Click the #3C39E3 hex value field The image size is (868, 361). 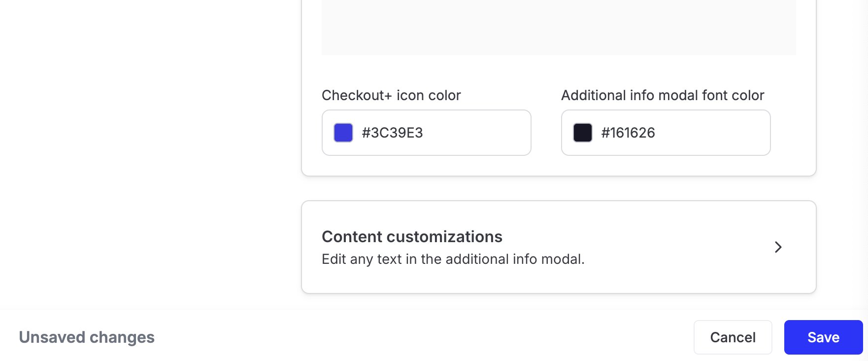click(x=393, y=133)
